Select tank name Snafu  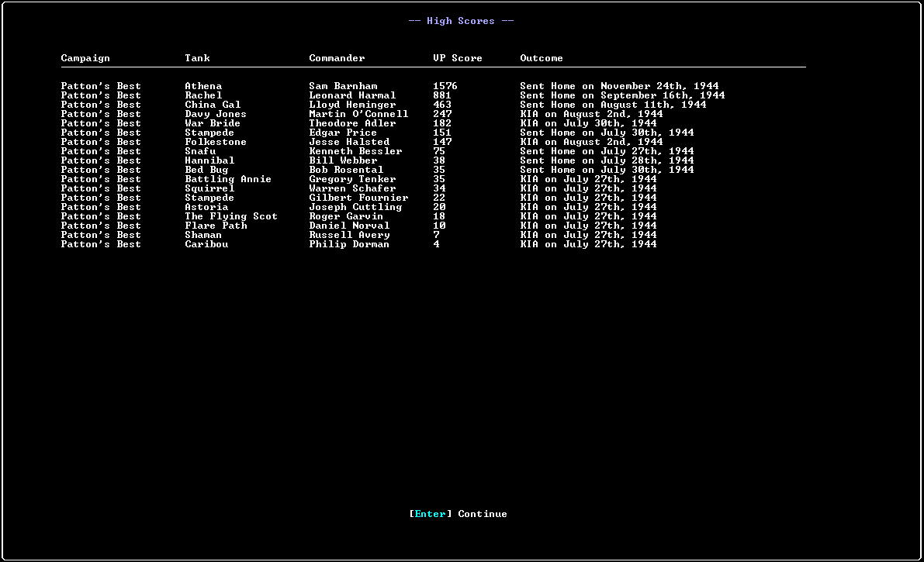point(200,151)
